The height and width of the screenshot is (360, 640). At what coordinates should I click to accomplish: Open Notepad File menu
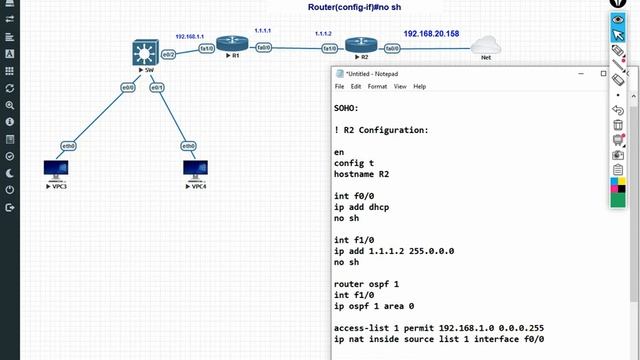339,87
